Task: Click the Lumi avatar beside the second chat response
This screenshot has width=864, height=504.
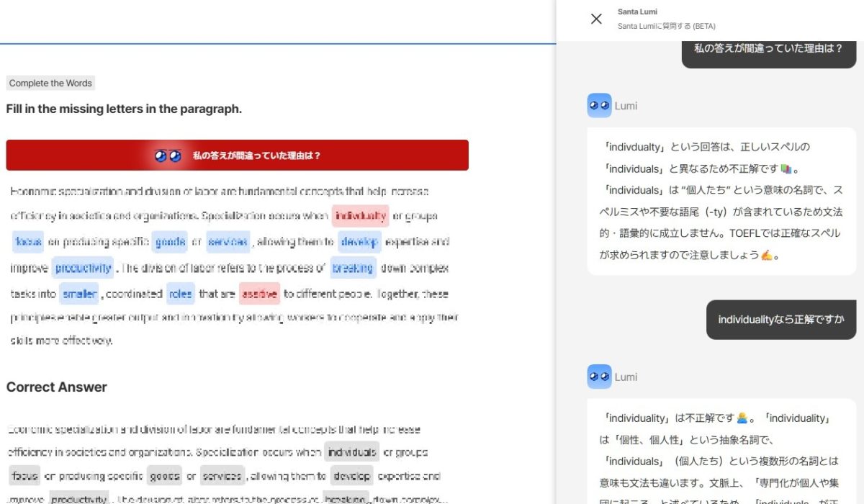Action: [598, 377]
